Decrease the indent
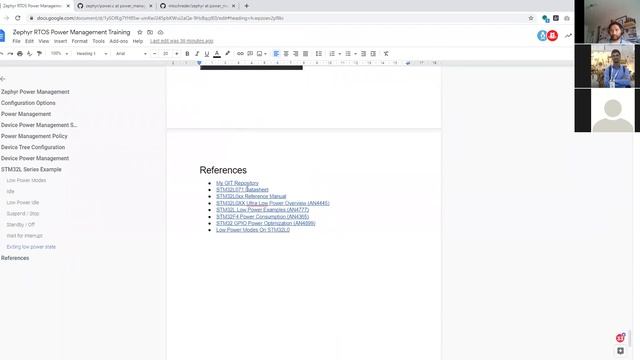640x360 pixels. tap(363, 53)
